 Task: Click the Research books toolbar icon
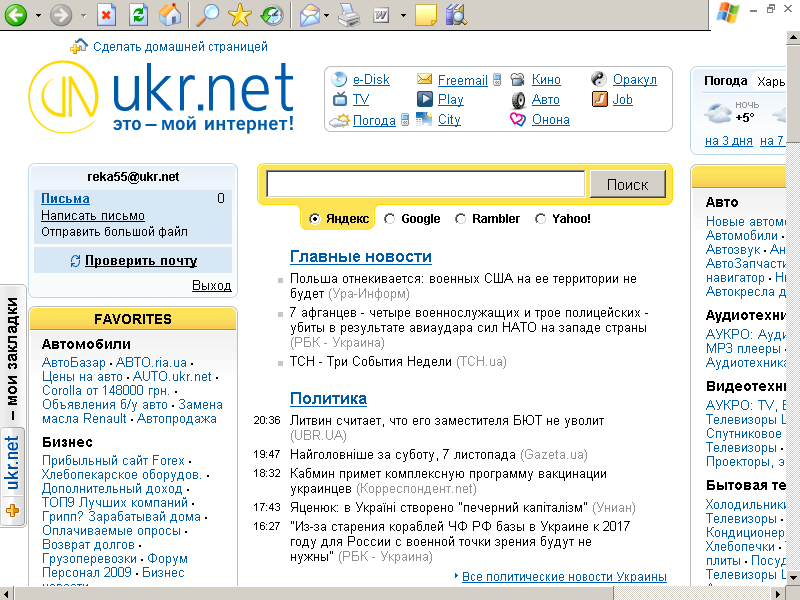click(x=456, y=14)
